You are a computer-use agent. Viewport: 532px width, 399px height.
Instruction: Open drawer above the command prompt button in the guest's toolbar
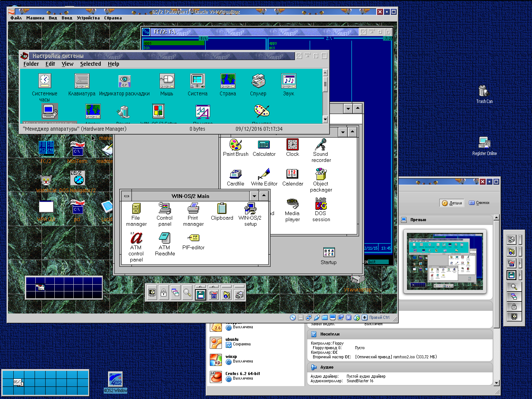(x=214, y=287)
